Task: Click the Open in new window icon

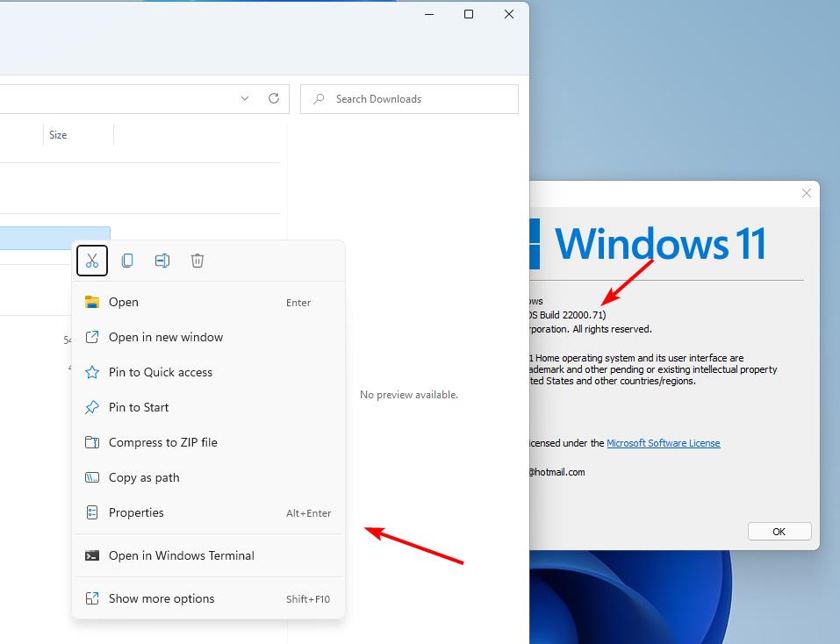Action: point(92,337)
